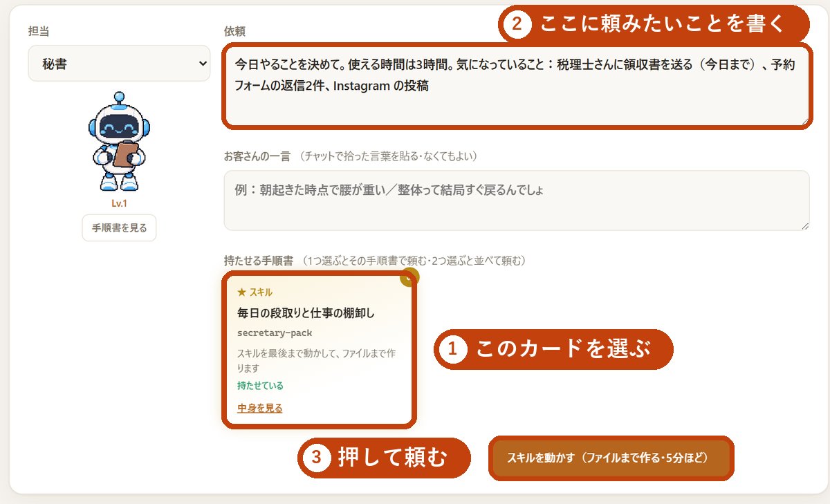The width and height of the screenshot is (830, 504).
Task: Open the 担当 dropdown showing 秘書
Action: tap(119, 64)
